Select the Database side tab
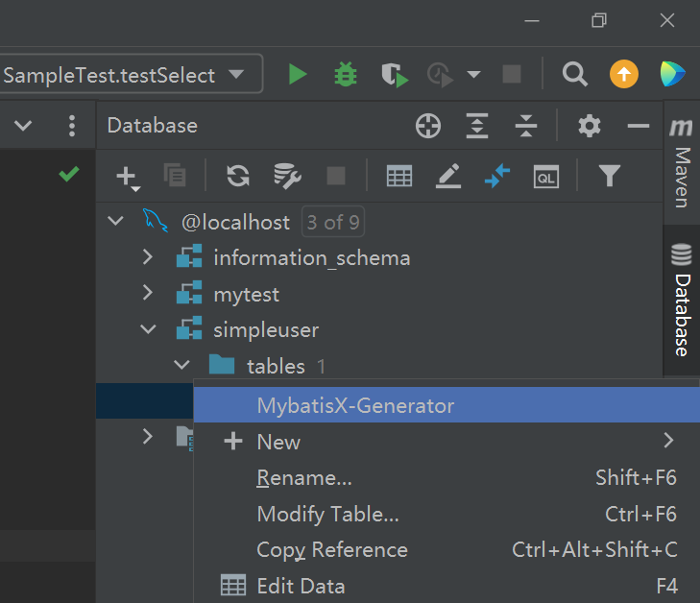This screenshot has width=700, height=603. [682, 300]
